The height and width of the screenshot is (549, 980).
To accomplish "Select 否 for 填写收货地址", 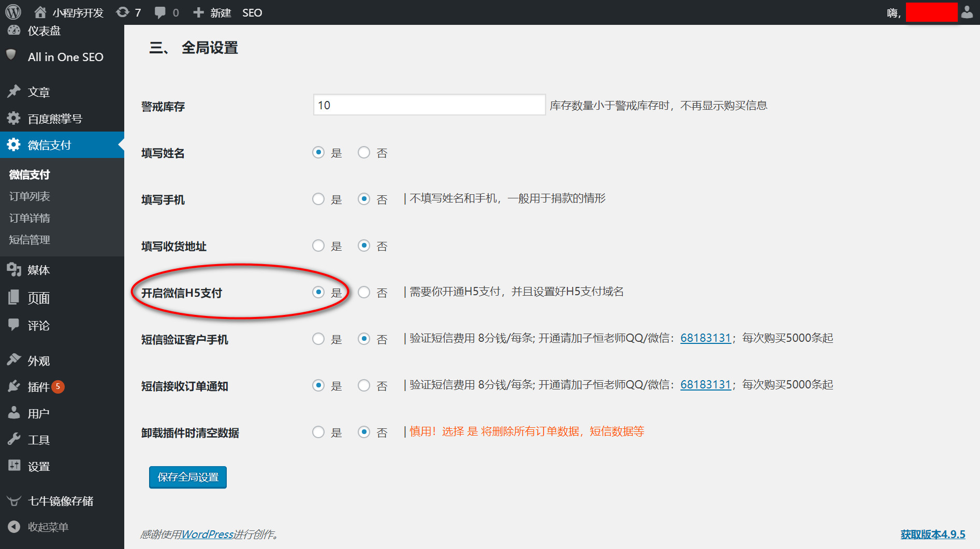I will 364,245.
